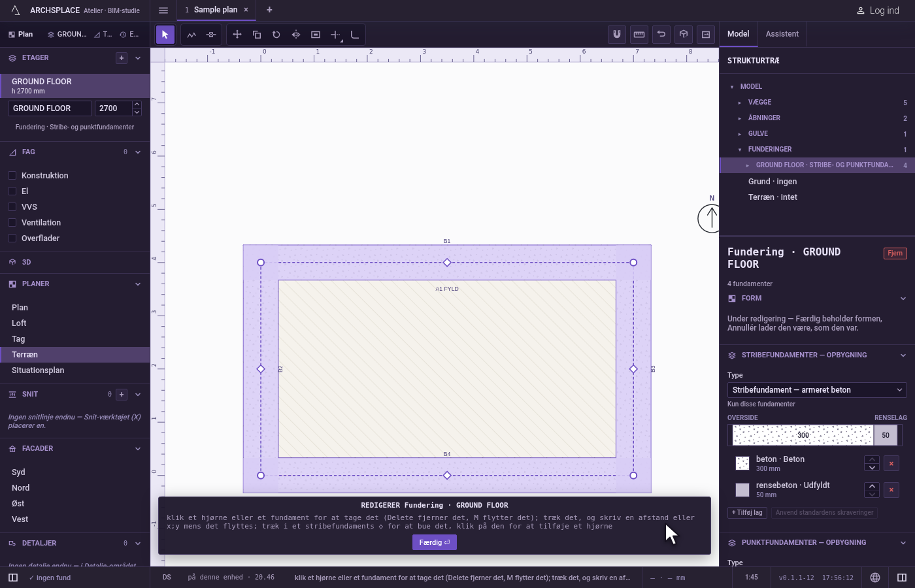Collapse the ETAGER section chevron
This screenshot has height=588, width=915.
[x=138, y=58]
